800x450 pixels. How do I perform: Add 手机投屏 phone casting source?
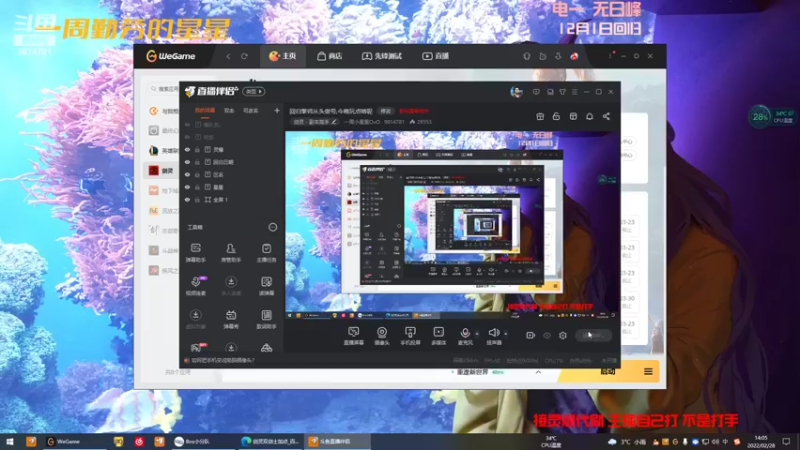(x=410, y=336)
